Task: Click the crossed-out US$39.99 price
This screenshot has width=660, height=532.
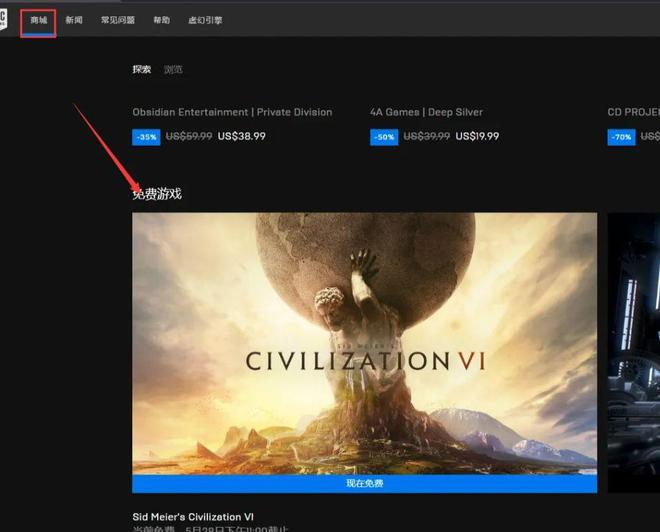Action: pos(426,136)
